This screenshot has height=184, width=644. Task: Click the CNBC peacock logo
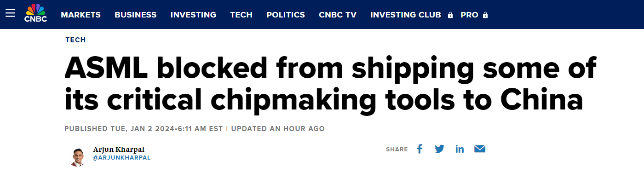35,13
